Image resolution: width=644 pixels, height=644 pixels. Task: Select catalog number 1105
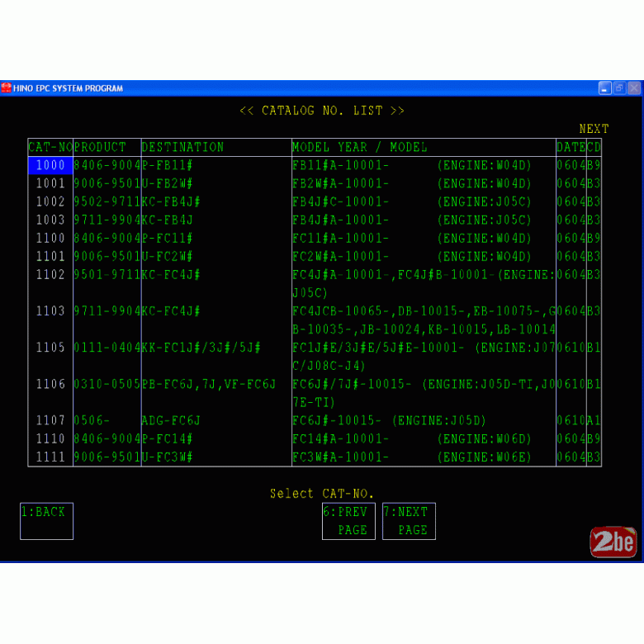(x=50, y=348)
